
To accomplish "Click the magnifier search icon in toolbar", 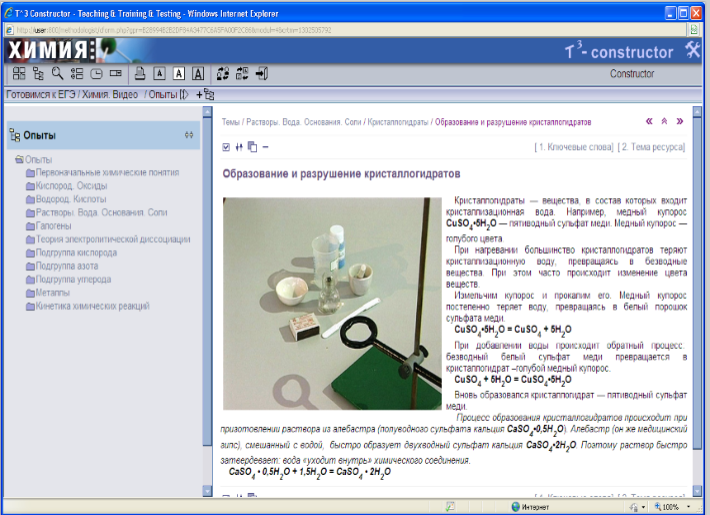I will [57, 73].
